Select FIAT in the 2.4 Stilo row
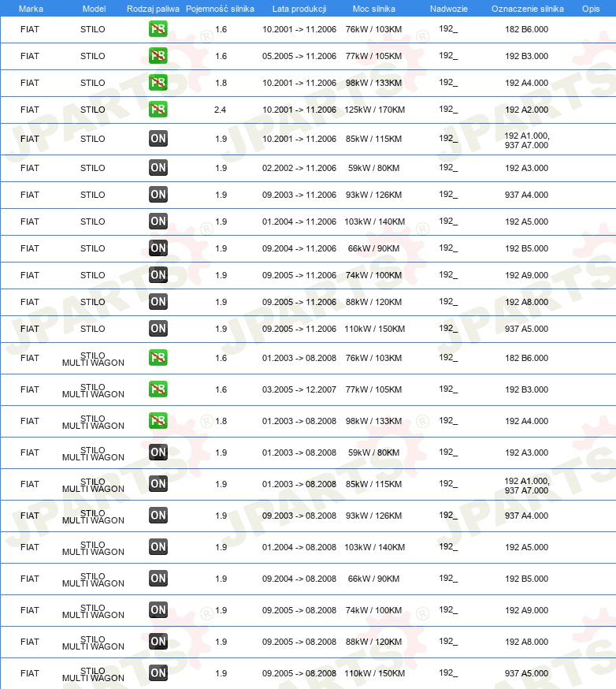This screenshot has width=616, height=689. tap(29, 110)
